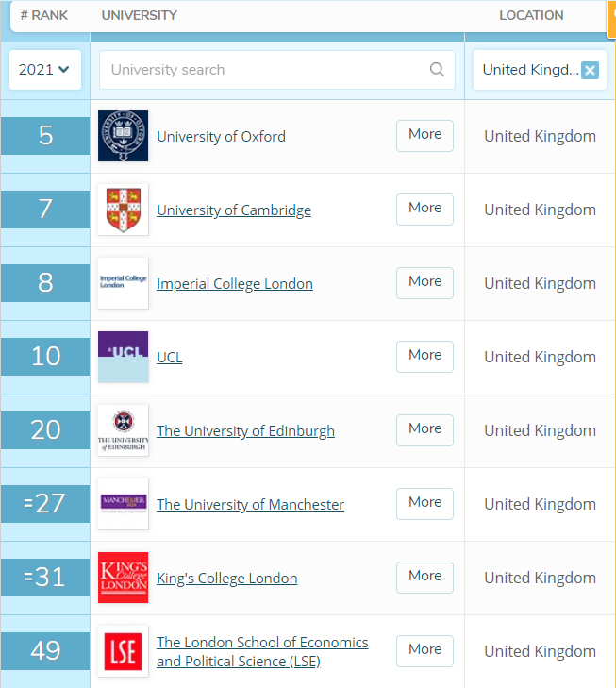Click the Imperial College London logo
This screenshot has width=616, height=688.
[124, 283]
